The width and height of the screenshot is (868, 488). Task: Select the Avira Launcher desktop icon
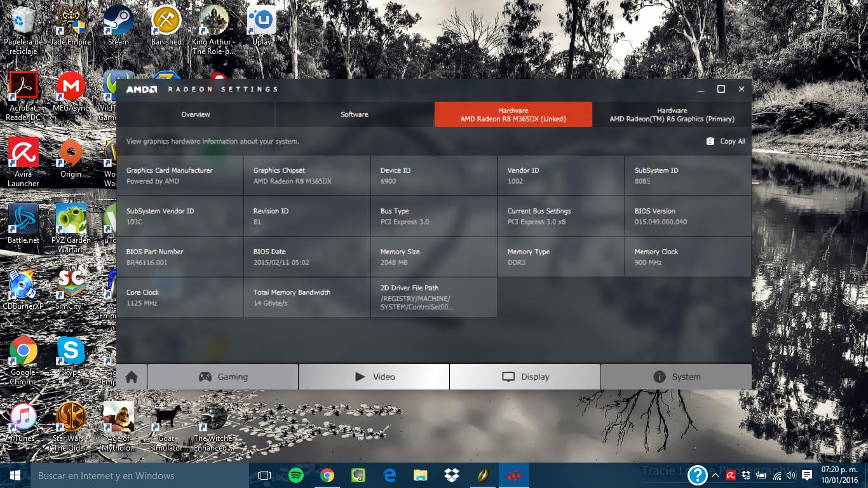click(24, 163)
